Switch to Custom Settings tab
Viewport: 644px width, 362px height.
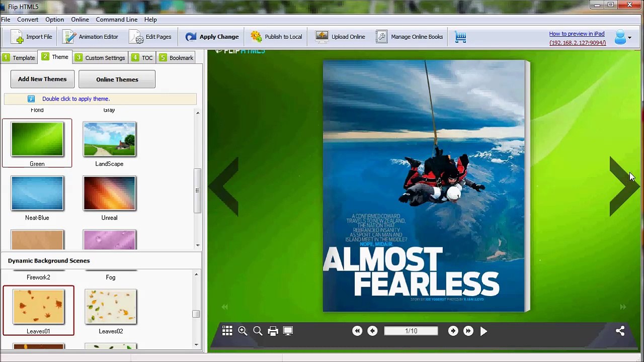100,58
